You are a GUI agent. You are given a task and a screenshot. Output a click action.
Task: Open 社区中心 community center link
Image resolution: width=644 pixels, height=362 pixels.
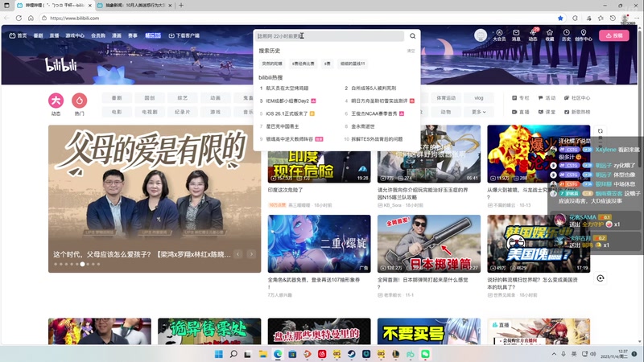tap(577, 98)
